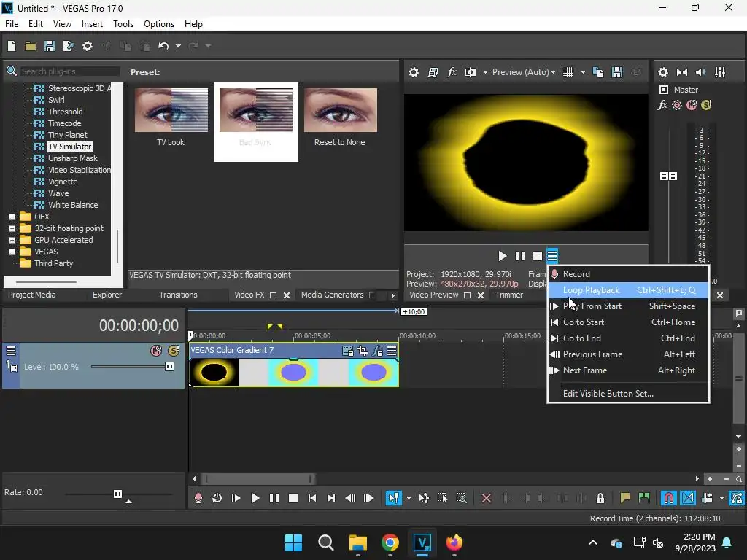Image resolution: width=747 pixels, height=560 pixels.
Task: Open Generated Media properties on event
Action: [348, 351]
